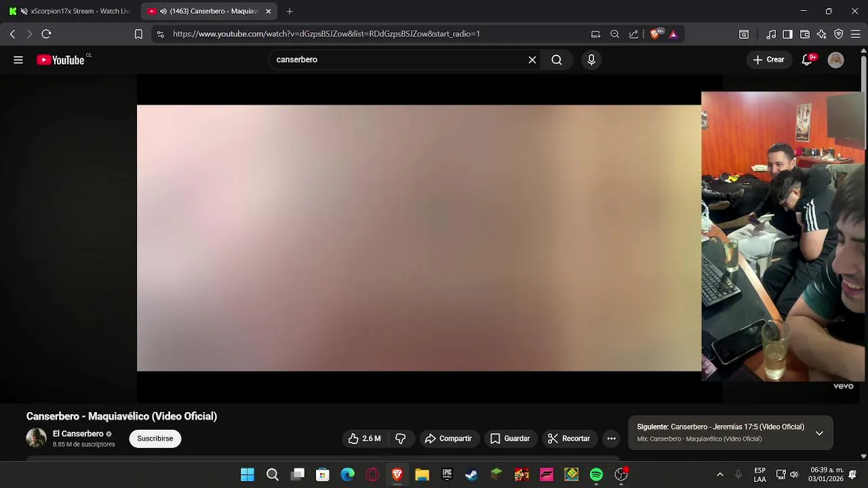Open the volume control in tray

[x=794, y=474]
